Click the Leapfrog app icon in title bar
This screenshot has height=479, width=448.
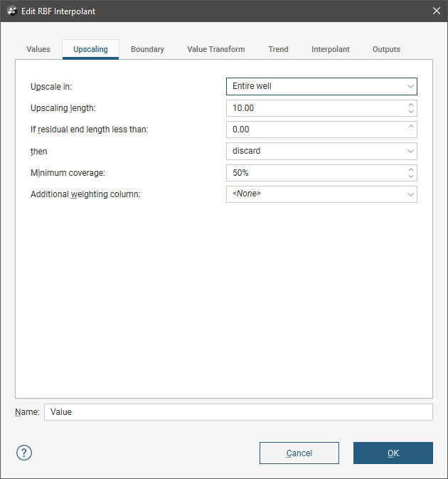(x=11, y=11)
